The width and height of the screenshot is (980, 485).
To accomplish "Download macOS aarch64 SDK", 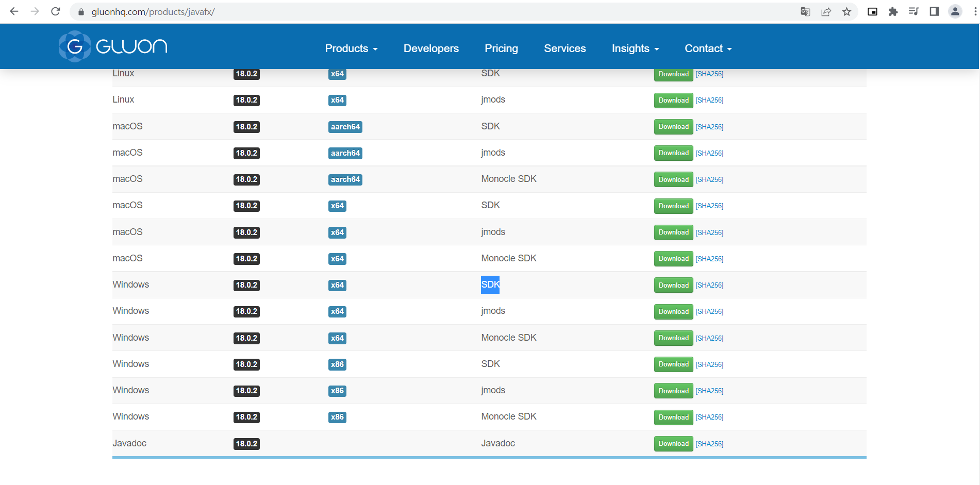I will tap(673, 127).
